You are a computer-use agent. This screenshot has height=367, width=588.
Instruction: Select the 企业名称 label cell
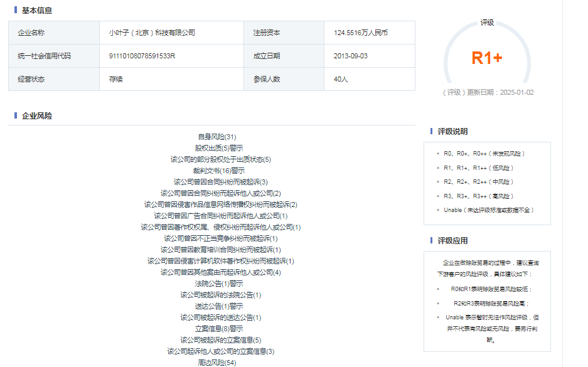pyautogui.click(x=54, y=33)
